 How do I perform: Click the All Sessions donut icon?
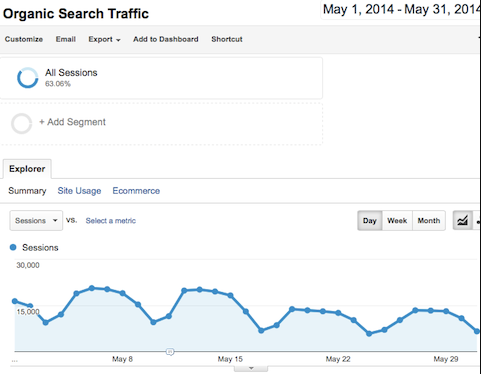[28, 78]
